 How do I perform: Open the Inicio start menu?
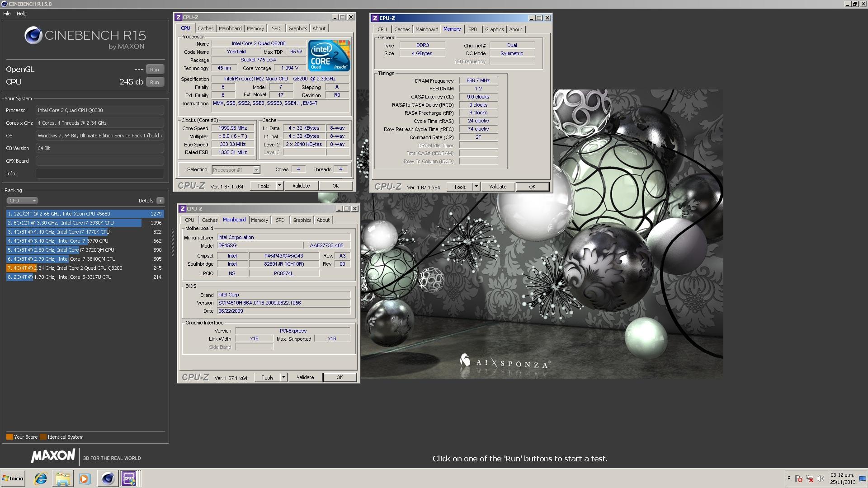[x=13, y=479]
